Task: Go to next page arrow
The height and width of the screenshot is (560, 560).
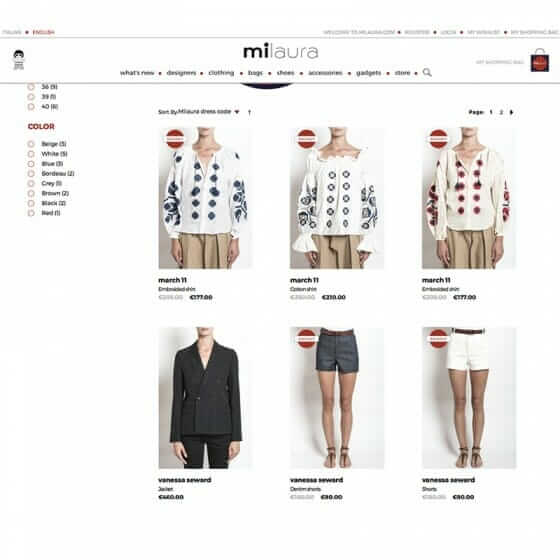Action: pos(511,112)
